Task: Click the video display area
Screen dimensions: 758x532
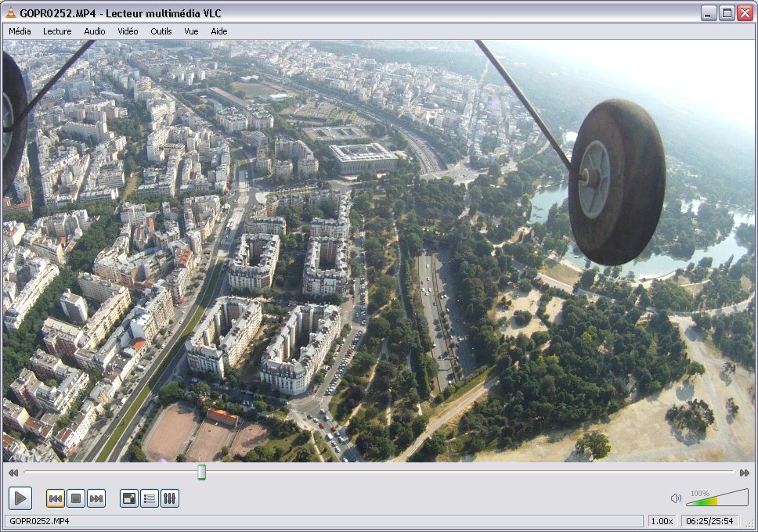Action: pos(378,251)
